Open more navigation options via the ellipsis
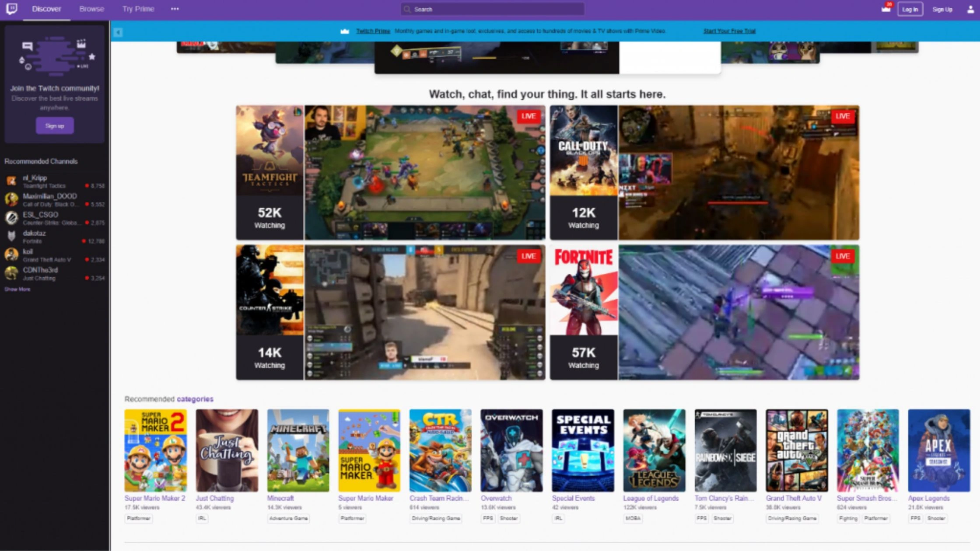 175,8
